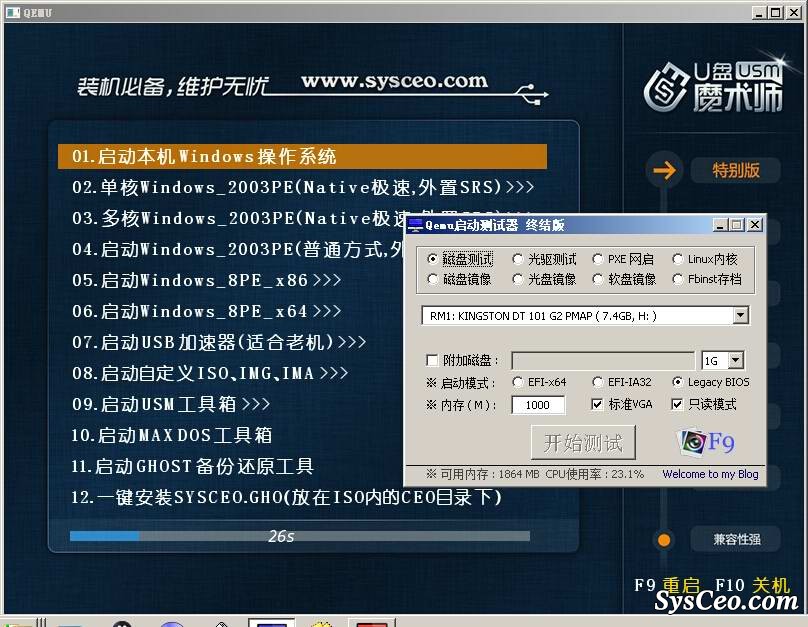Enable the 附加磁盘 checkbox

[x=433, y=360]
